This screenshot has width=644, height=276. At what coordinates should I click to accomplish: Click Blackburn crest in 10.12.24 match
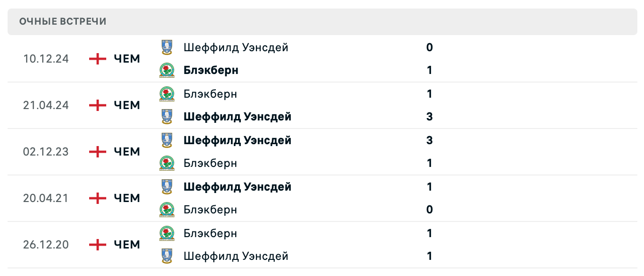(166, 70)
